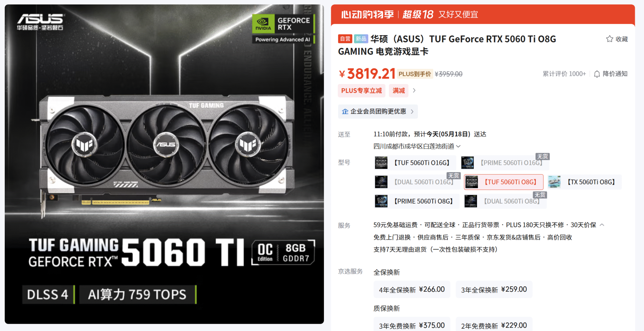Image resolution: width=644 pixels, height=331 pixels.
Task: Click the PLUS专享立减 promotion tag
Action: pos(362,91)
